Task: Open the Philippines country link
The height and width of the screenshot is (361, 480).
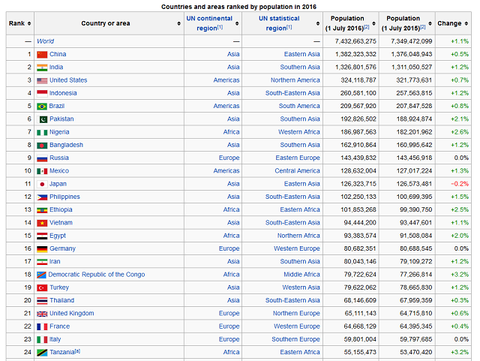Action: coord(65,197)
